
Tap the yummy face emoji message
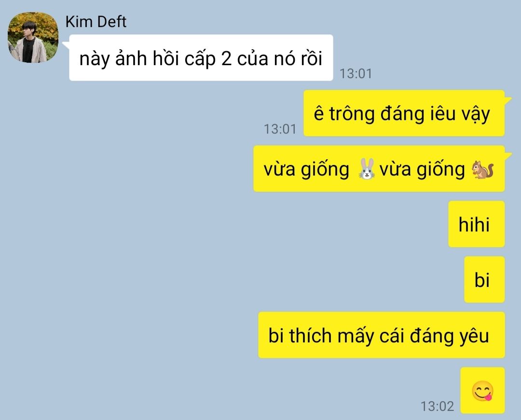pyautogui.click(x=483, y=391)
